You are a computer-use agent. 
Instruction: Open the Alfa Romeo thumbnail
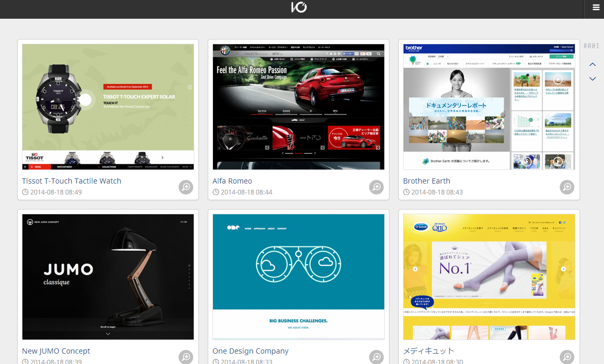pos(298,107)
